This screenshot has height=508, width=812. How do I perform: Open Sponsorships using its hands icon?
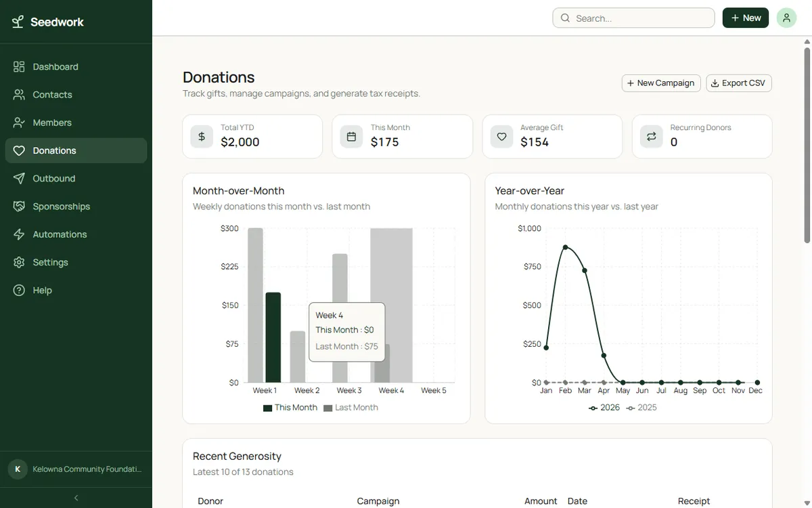[x=20, y=206]
